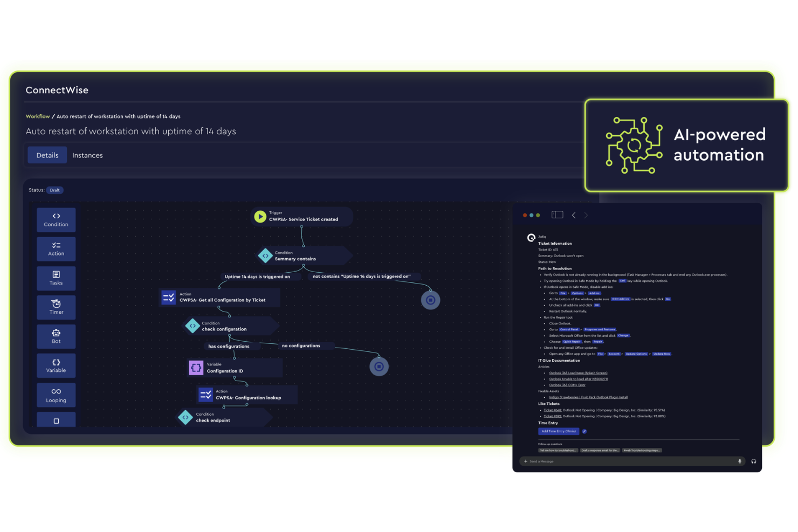
Task: Click "Draft a response email" suggestion
Action: click(600, 451)
